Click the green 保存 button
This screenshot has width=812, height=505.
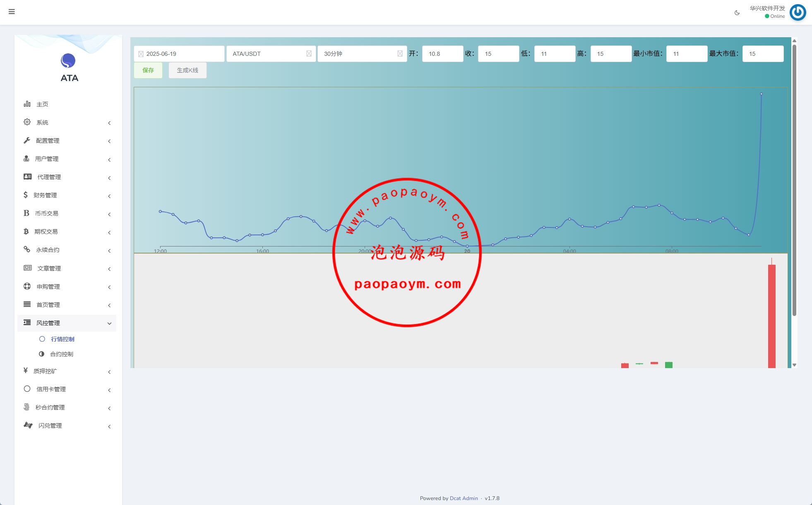[x=148, y=70]
